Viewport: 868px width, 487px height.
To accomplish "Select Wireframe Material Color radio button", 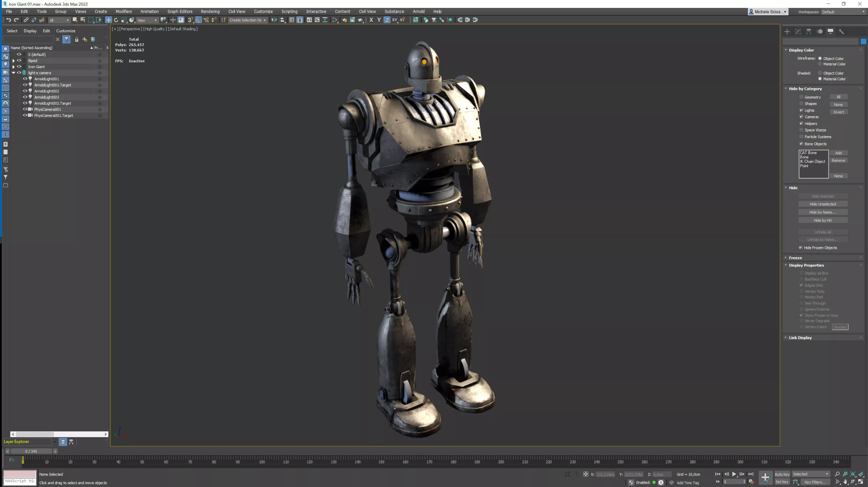I will 820,64.
